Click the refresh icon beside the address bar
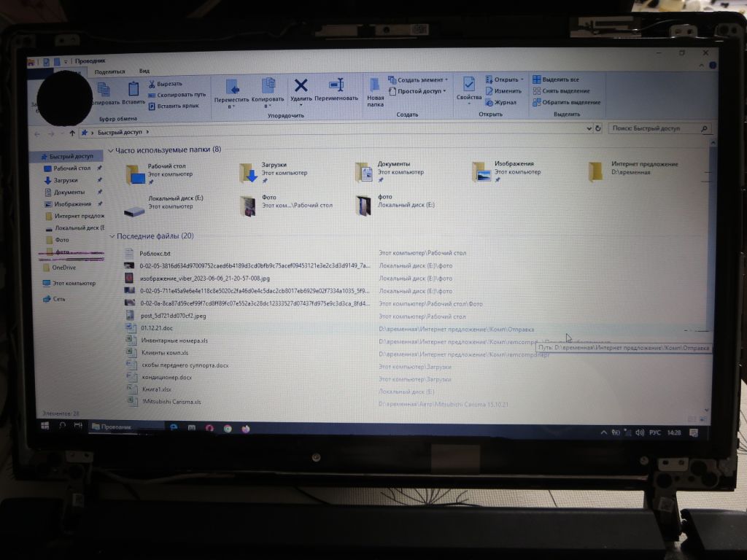 pyautogui.click(x=598, y=128)
